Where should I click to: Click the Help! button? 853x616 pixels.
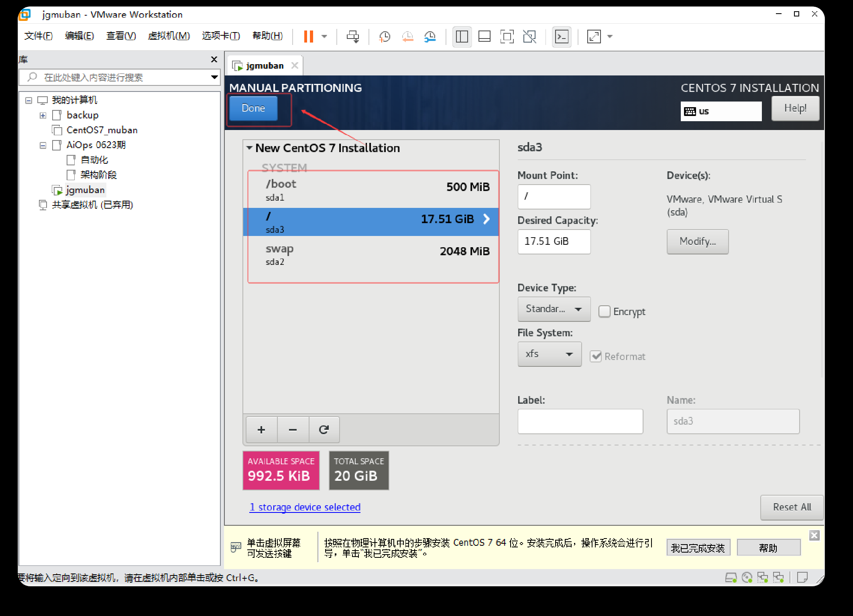click(795, 108)
